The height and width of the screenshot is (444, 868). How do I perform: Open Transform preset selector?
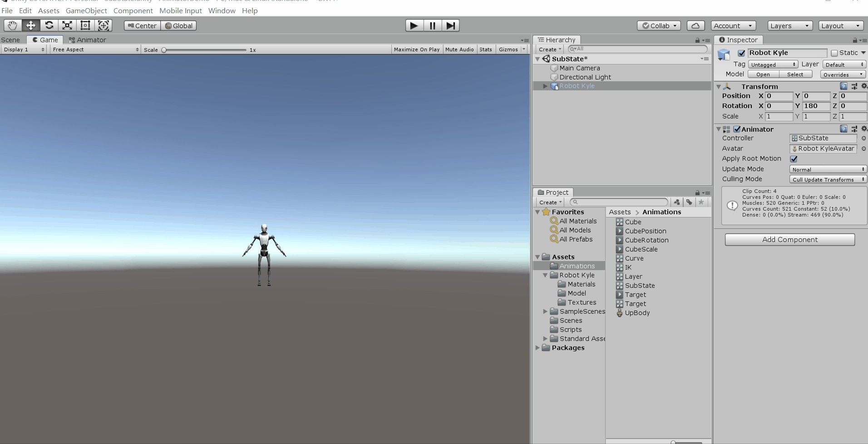854,86
